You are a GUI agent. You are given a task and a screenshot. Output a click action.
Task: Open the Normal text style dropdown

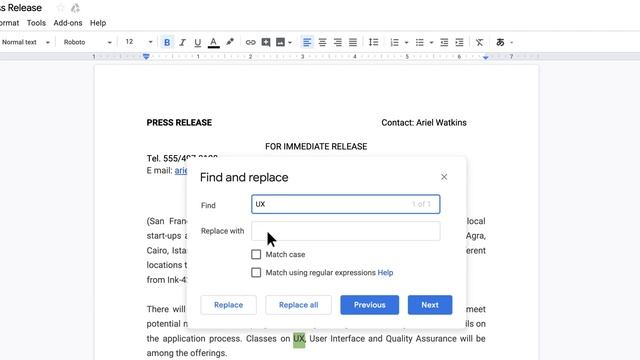pos(25,42)
